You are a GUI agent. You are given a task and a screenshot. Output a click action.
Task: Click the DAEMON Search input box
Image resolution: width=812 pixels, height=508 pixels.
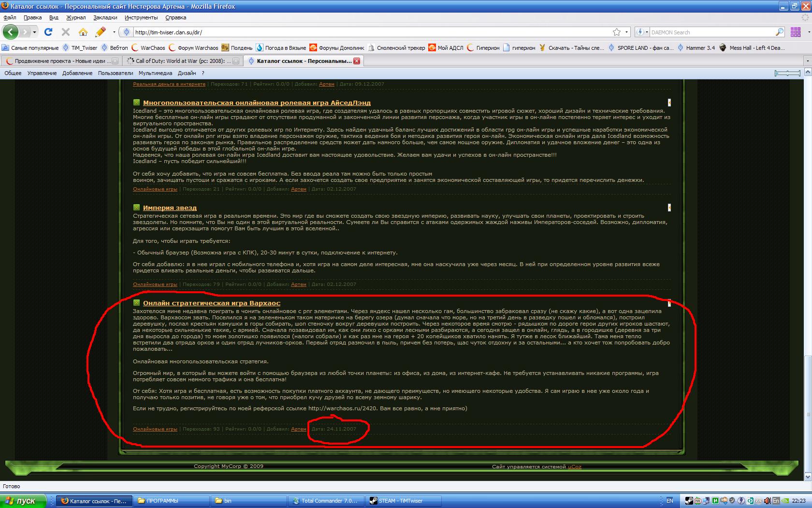click(712, 32)
